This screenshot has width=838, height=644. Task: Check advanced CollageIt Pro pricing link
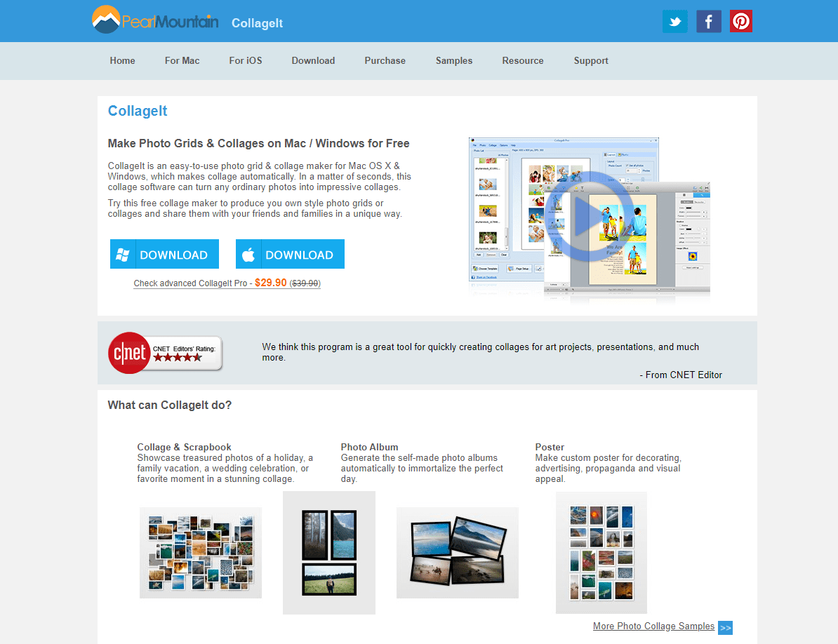tap(227, 283)
